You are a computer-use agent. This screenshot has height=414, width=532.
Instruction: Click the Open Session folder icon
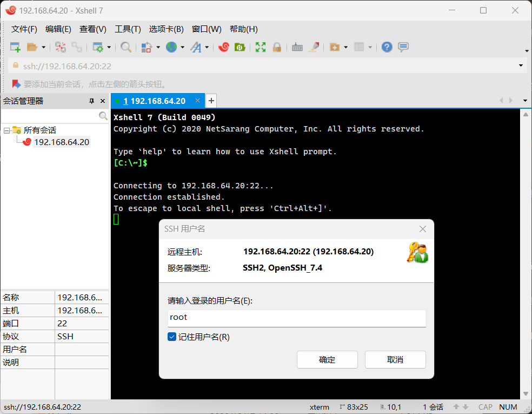pos(32,47)
